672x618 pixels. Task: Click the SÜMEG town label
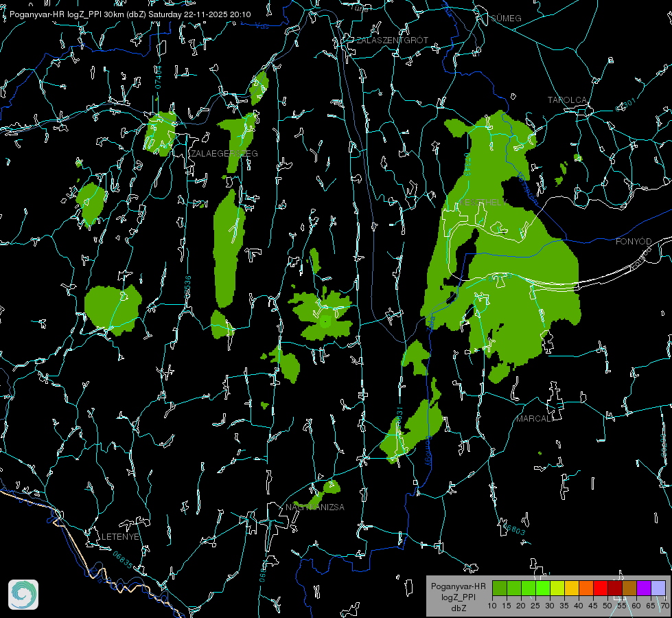pyautogui.click(x=506, y=18)
